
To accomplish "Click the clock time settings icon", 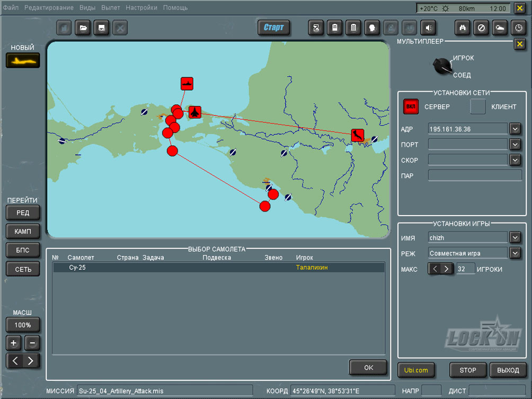I will [518, 28].
